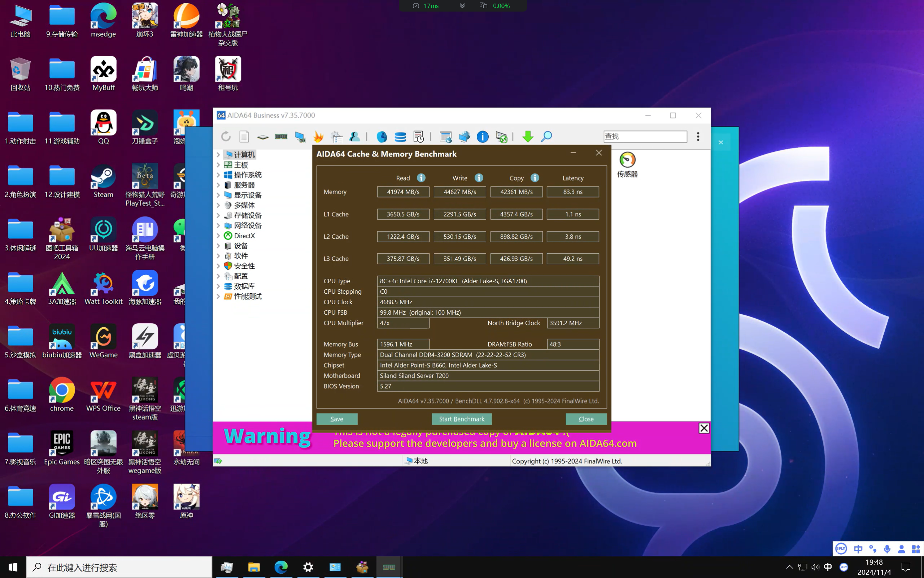Select 设备 in the tree
The height and width of the screenshot is (578, 924).
coord(240,246)
